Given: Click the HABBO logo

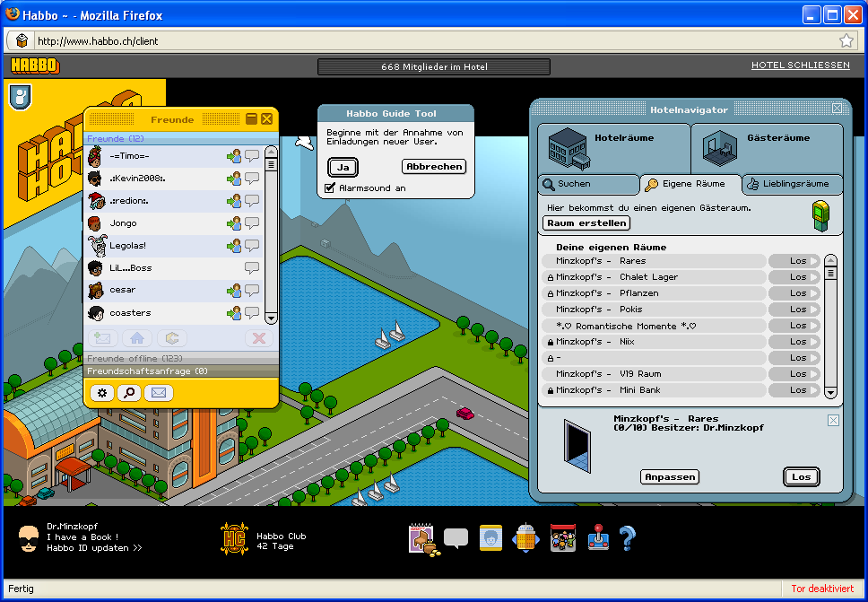Looking at the screenshot, I should [35, 65].
